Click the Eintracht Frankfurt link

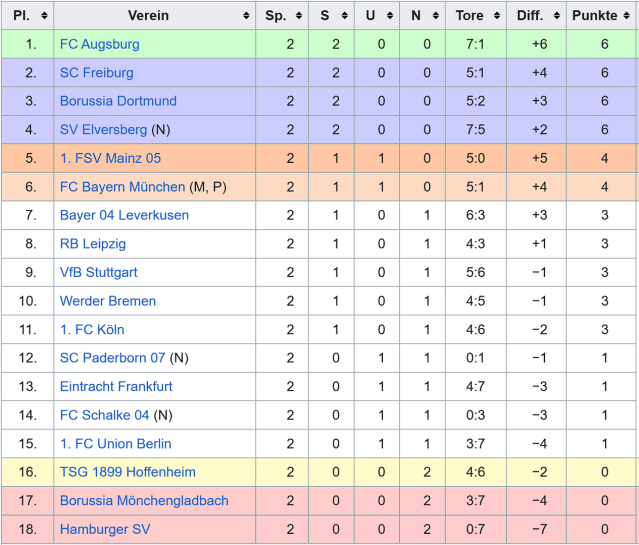tap(116, 386)
